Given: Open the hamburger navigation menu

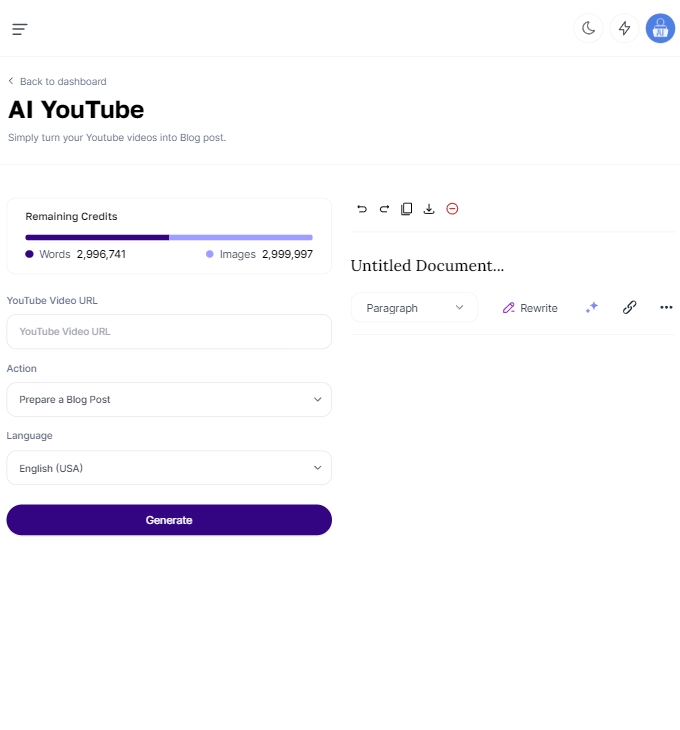Looking at the screenshot, I should 20,29.
